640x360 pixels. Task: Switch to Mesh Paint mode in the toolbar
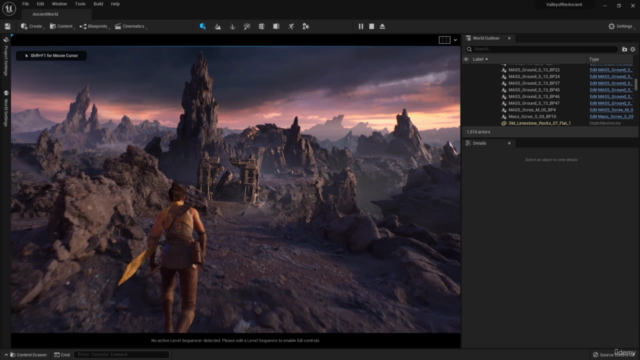[247, 27]
